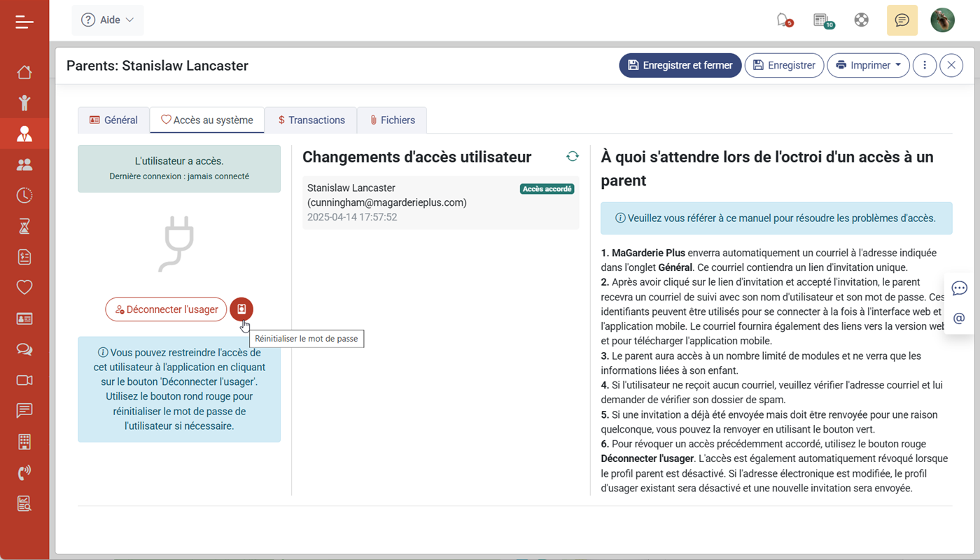Click the floating @ icon on right edge

[960, 318]
